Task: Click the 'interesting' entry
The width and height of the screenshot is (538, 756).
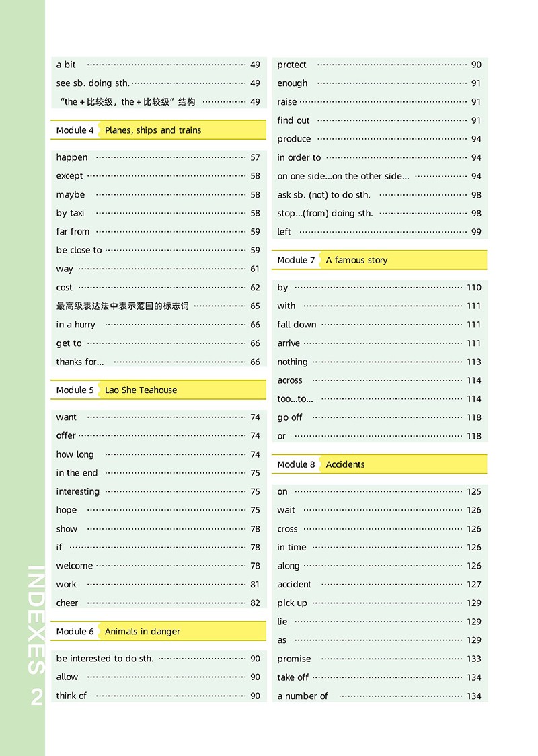Action: 78,491
